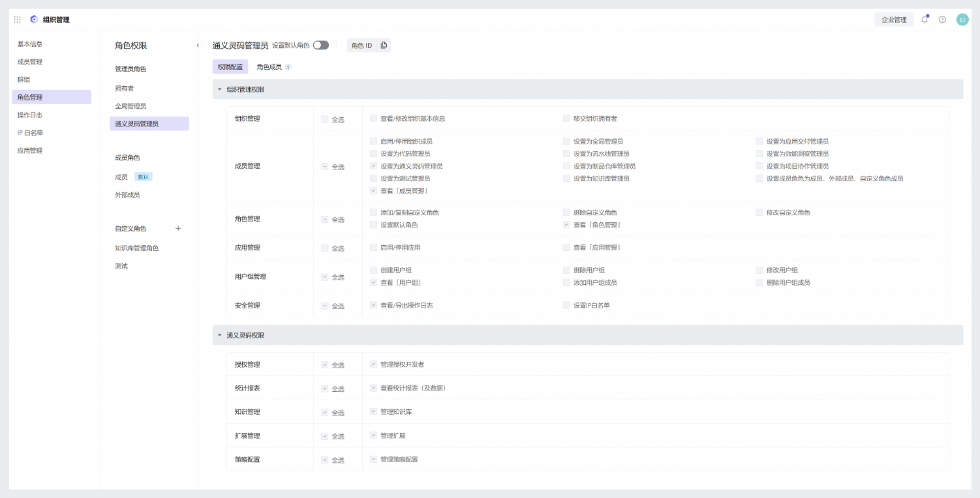Open the LI user avatar

coord(962,20)
